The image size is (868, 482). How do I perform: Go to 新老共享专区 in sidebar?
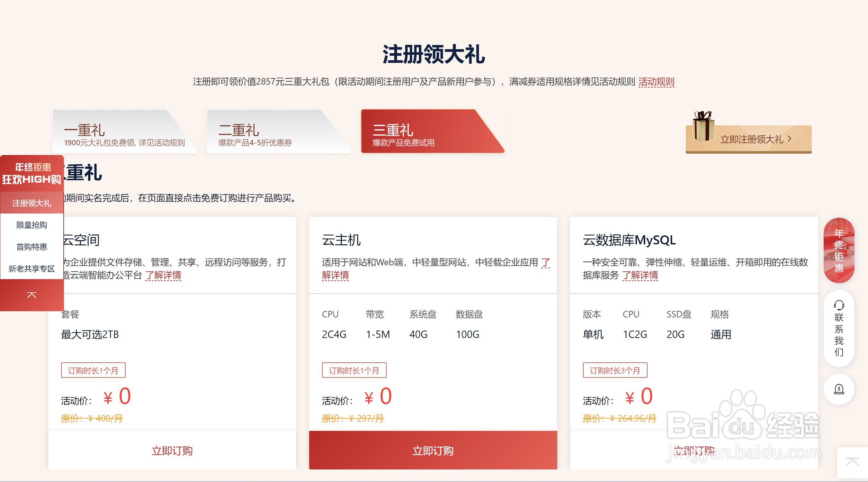point(32,268)
